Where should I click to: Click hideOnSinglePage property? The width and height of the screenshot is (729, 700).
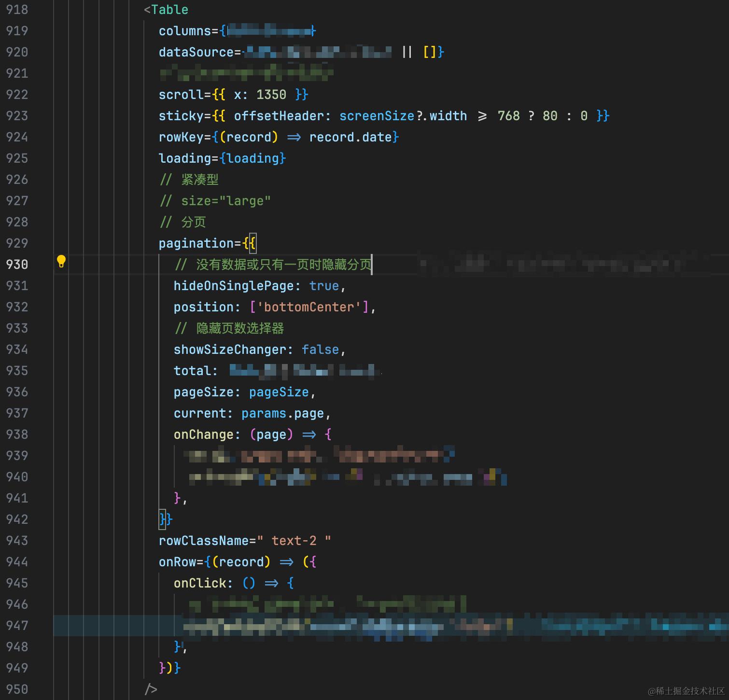[x=234, y=286]
